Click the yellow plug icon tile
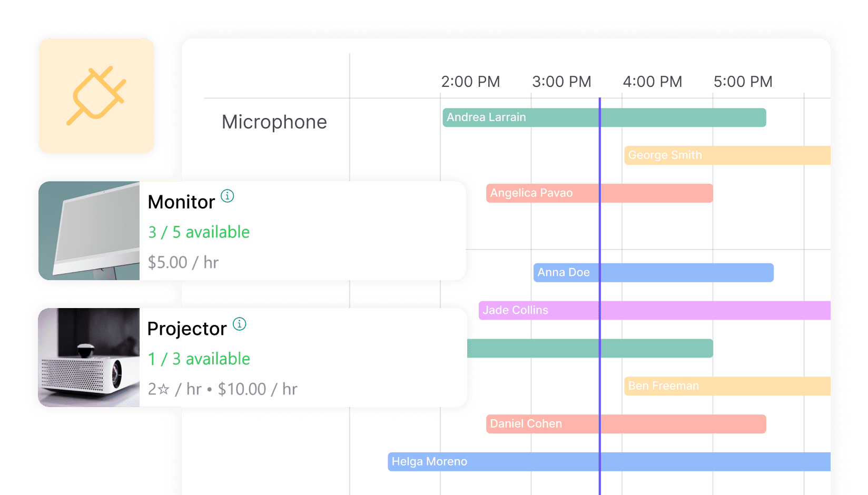Image resolution: width=868 pixels, height=495 pixels. pyautogui.click(x=96, y=96)
